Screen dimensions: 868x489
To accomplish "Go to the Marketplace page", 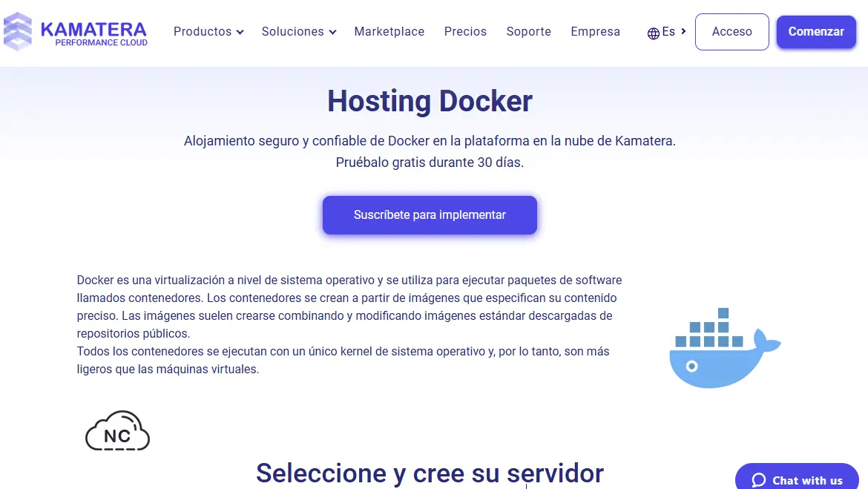I will [x=389, y=32].
